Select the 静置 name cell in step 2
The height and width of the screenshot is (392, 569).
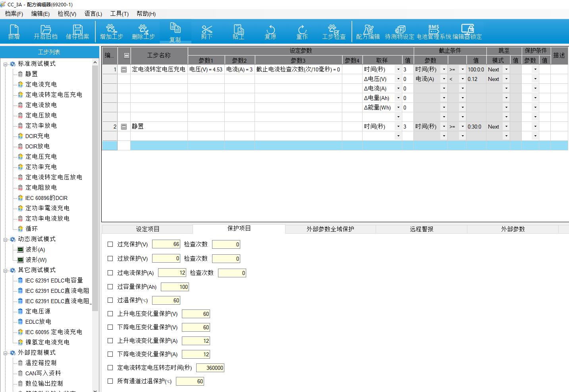159,127
